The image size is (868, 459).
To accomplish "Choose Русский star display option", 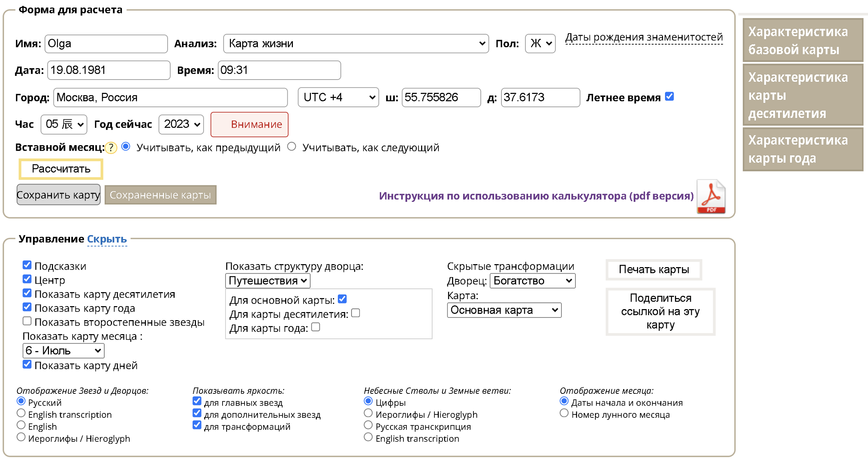I will (21, 401).
